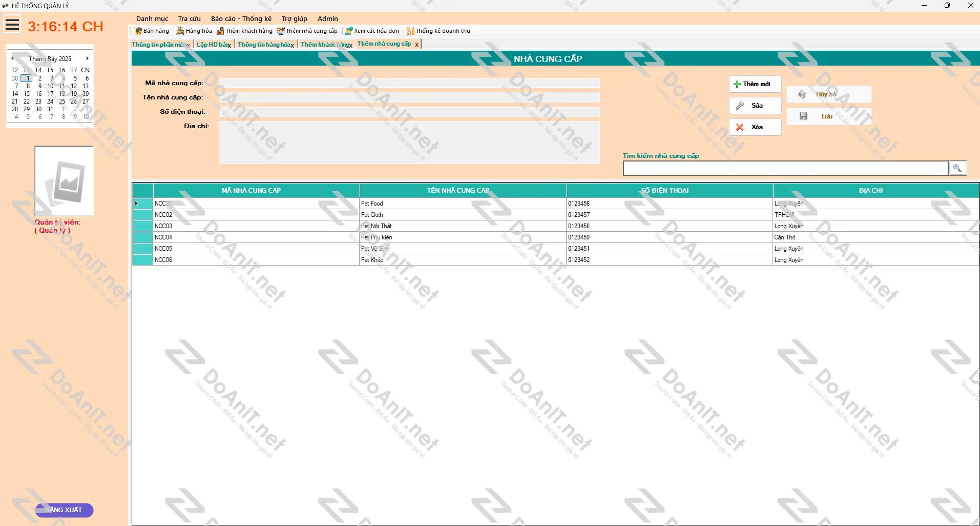Open the hamburger menu icon
The image size is (980, 526).
[13, 25]
